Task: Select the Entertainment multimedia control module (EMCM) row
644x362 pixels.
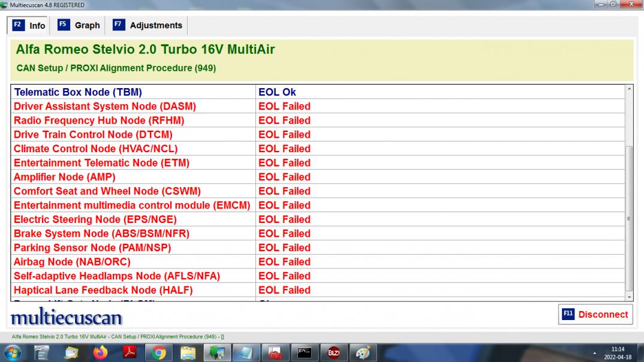Action: point(318,205)
